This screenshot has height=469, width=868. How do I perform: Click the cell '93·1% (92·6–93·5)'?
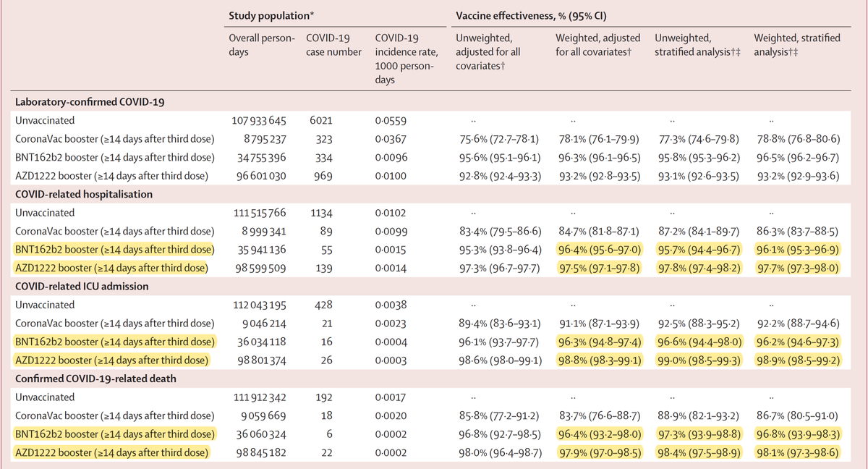click(697, 176)
